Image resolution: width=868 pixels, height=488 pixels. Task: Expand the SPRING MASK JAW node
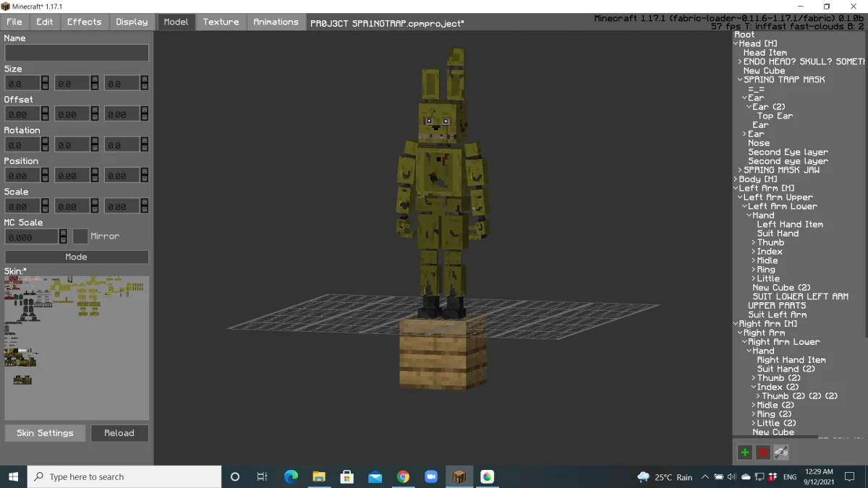click(741, 171)
